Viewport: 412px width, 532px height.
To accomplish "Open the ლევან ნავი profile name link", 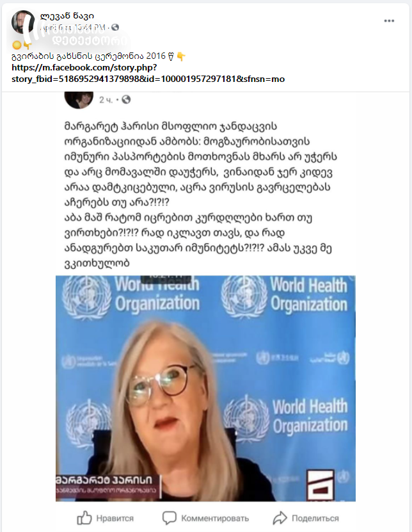I will tap(67, 15).
